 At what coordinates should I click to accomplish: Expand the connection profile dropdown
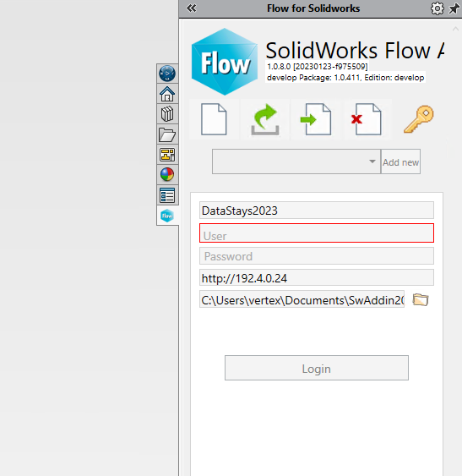(x=296, y=161)
